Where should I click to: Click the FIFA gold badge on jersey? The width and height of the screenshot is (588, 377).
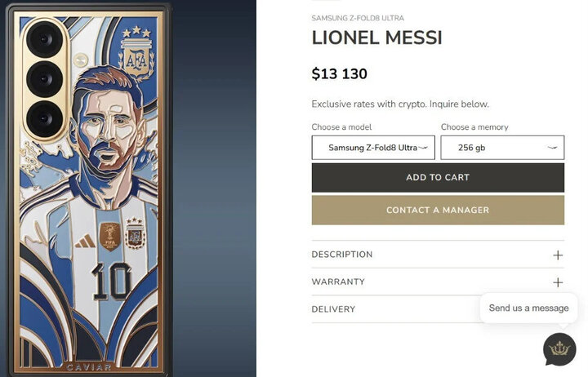point(110,237)
